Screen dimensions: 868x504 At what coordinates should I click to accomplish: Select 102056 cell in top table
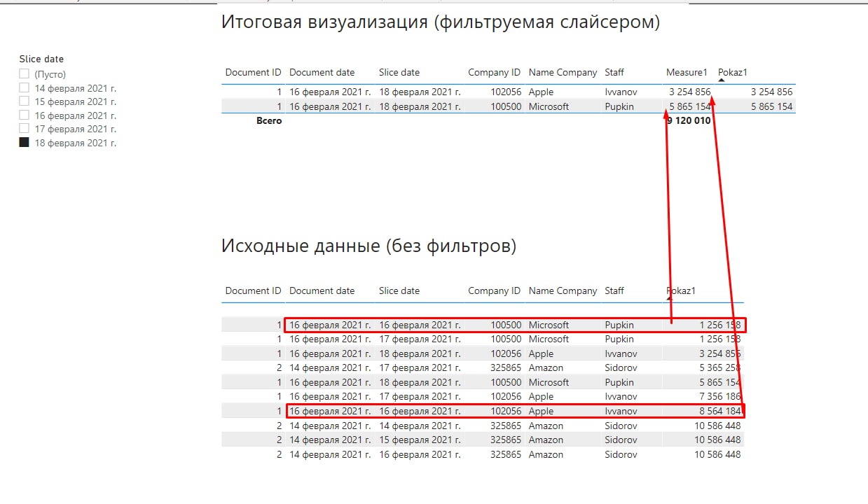click(x=506, y=92)
